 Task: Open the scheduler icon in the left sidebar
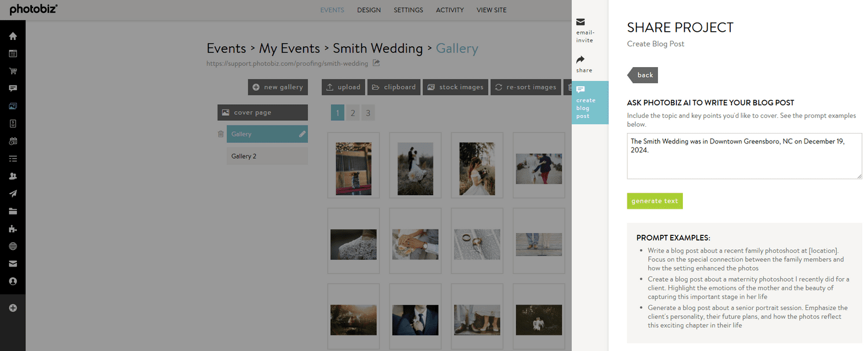point(13,141)
